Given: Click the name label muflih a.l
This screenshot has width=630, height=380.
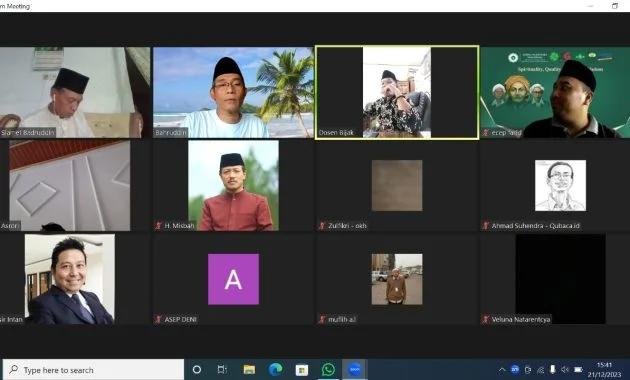Looking at the screenshot, I should click(342, 319).
